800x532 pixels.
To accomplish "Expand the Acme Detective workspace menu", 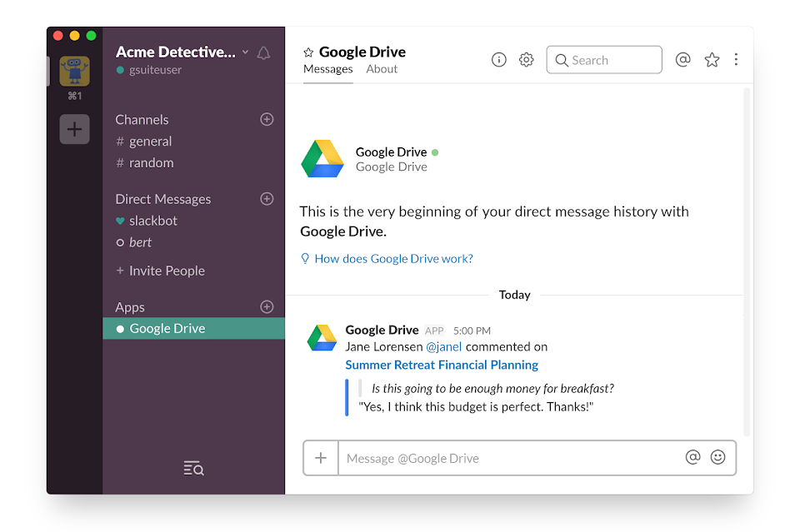I will pos(245,52).
